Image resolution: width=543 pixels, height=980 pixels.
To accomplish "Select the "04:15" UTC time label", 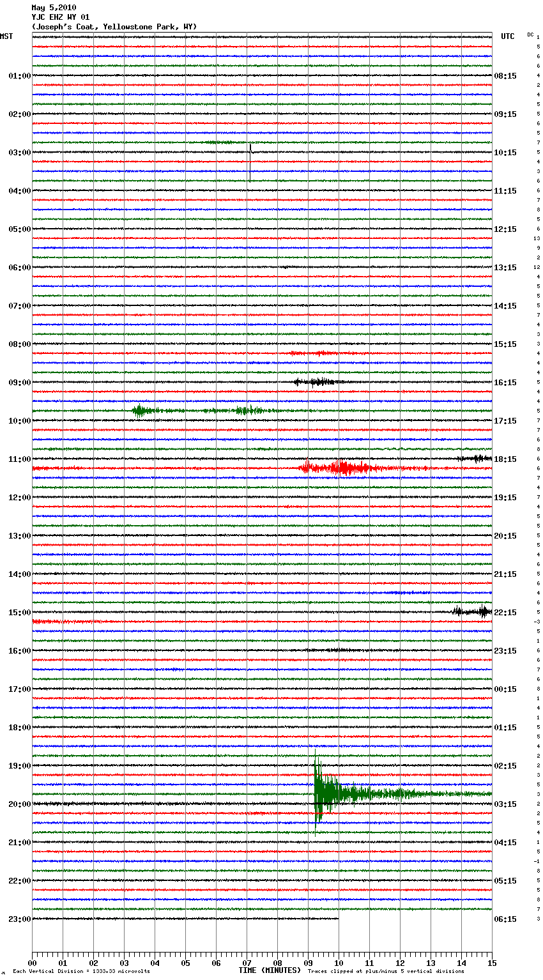I will [x=505, y=843].
